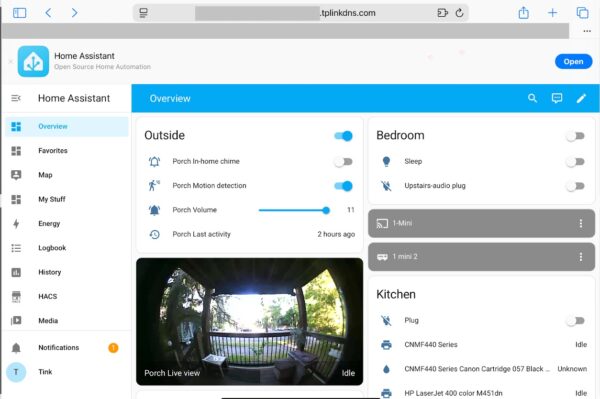Open Energy in the sidebar

[x=67, y=223]
